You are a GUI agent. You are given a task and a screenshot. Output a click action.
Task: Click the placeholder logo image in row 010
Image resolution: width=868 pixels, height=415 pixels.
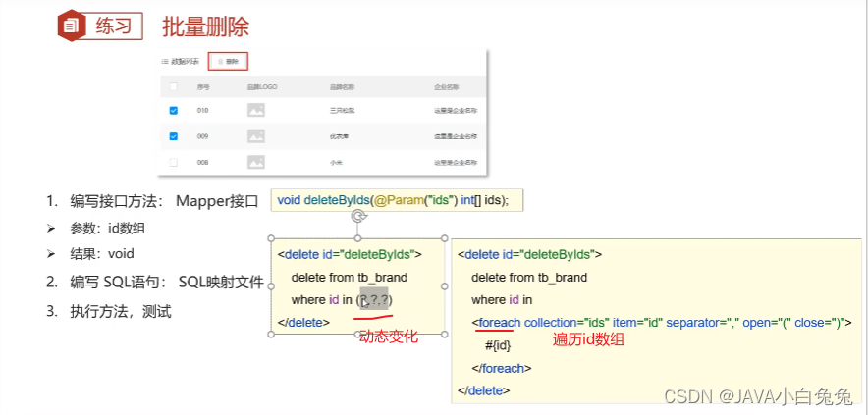coord(255,110)
